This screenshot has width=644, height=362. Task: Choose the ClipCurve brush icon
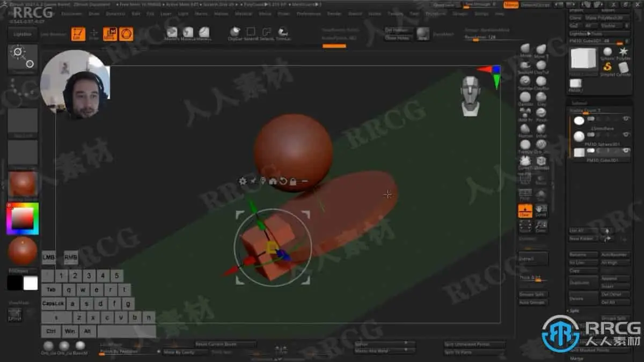pos(235,33)
